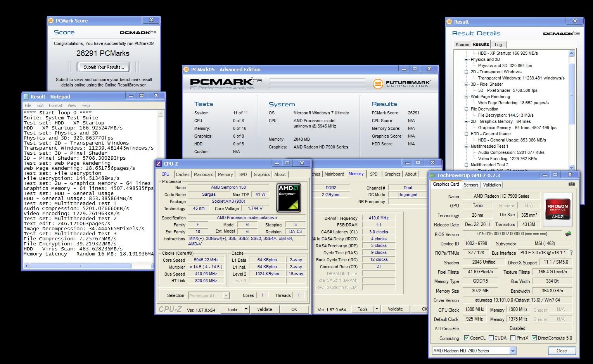593x364 pixels.
Task: Collapse the HDD - General Usage node
Action: [x=467, y=134]
